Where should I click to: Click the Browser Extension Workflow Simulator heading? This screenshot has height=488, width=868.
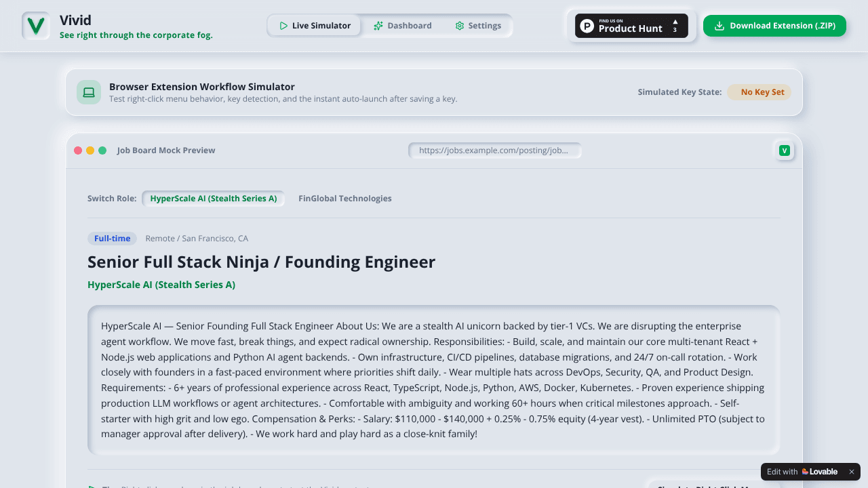point(202,87)
